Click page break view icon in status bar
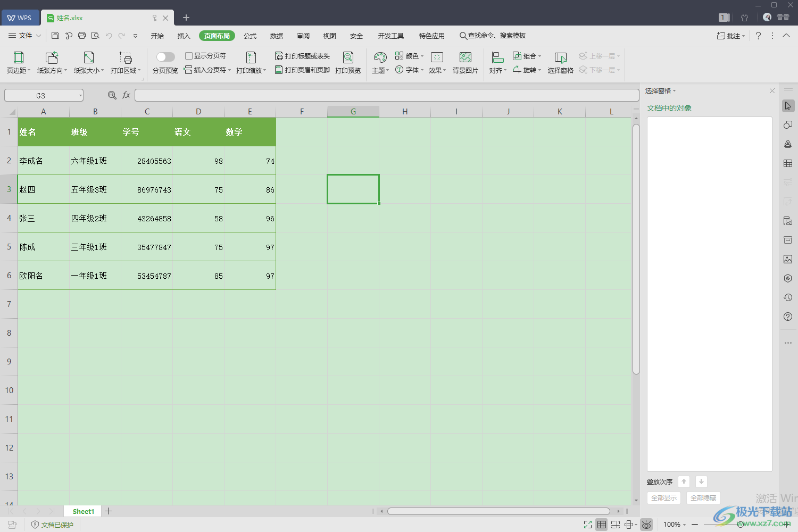This screenshot has height=532, width=798. click(x=616, y=525)
